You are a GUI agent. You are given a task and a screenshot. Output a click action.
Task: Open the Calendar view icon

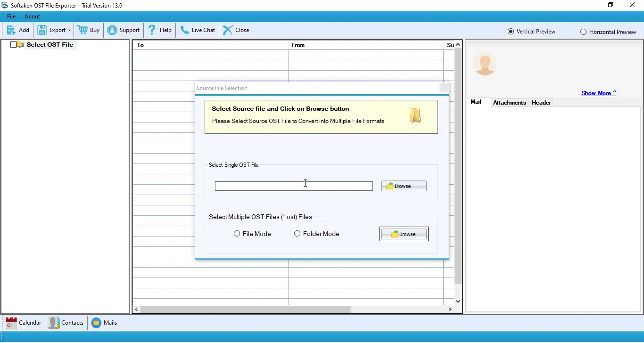(x=10, y=323)
